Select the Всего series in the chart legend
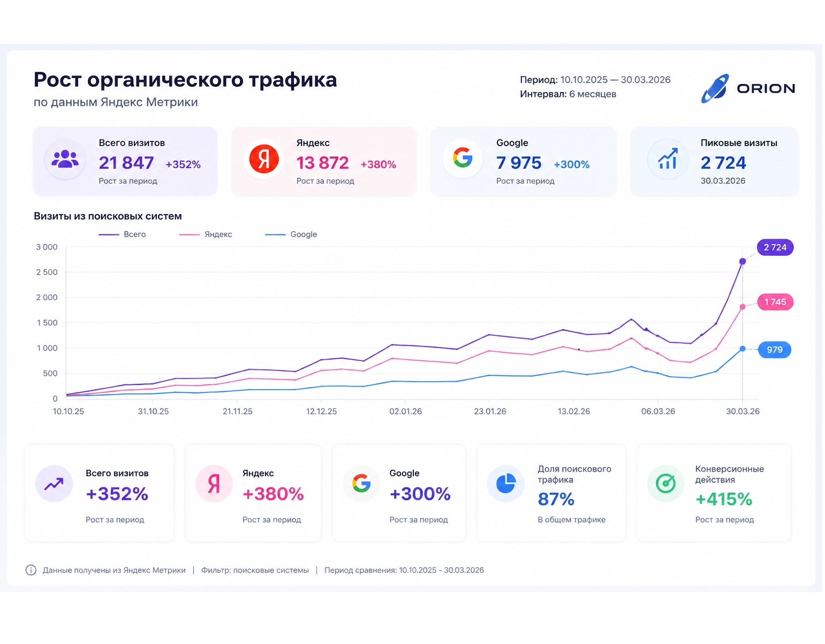Viewport: 825px width, 644px height. pyautogui.click(x=122, y=234)
